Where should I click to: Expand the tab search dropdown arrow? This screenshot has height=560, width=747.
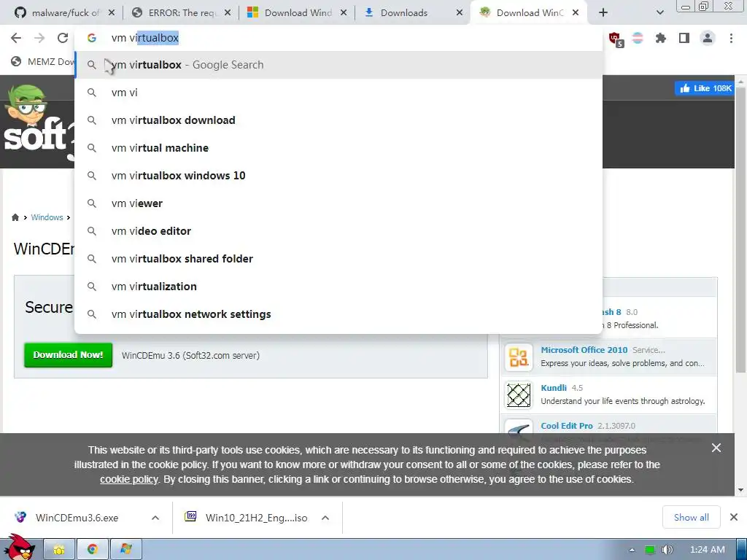(x=659, y=13)
